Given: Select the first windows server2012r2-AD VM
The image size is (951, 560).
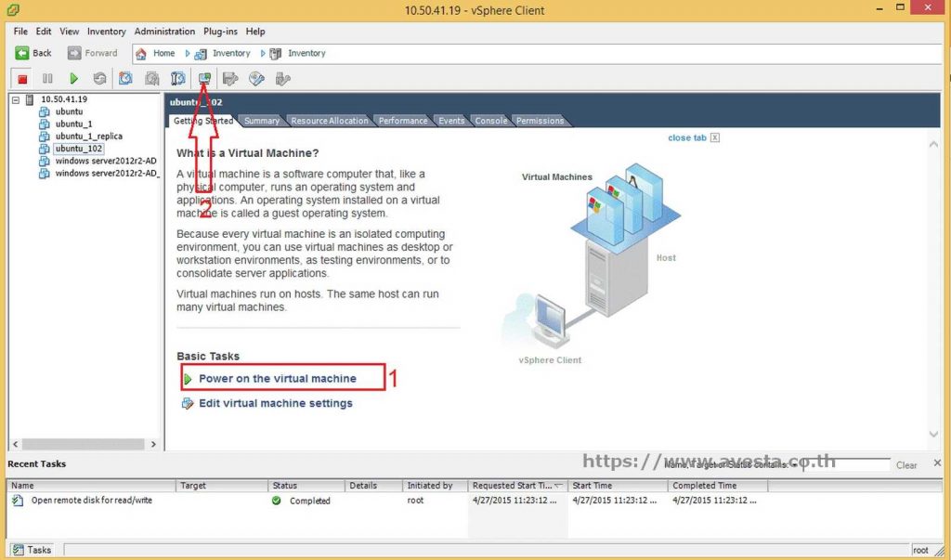Looking at the screenshot, I should [106, 161].
